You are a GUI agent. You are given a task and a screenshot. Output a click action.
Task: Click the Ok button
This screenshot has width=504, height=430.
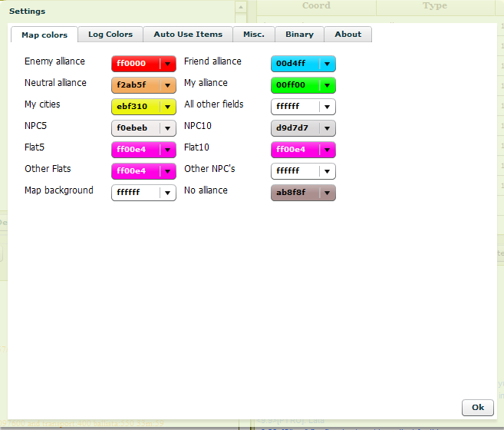pyautogui.click(x=477, y=407)
